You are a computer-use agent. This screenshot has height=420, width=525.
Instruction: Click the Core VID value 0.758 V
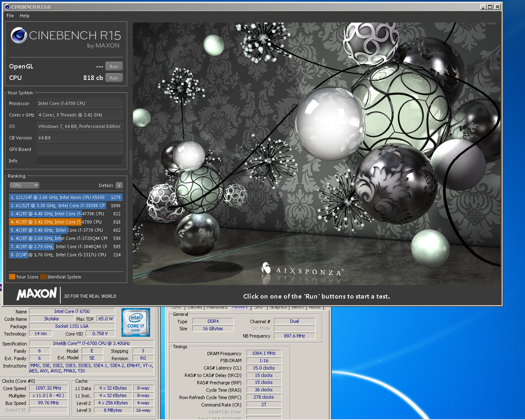tap(100, 333)
